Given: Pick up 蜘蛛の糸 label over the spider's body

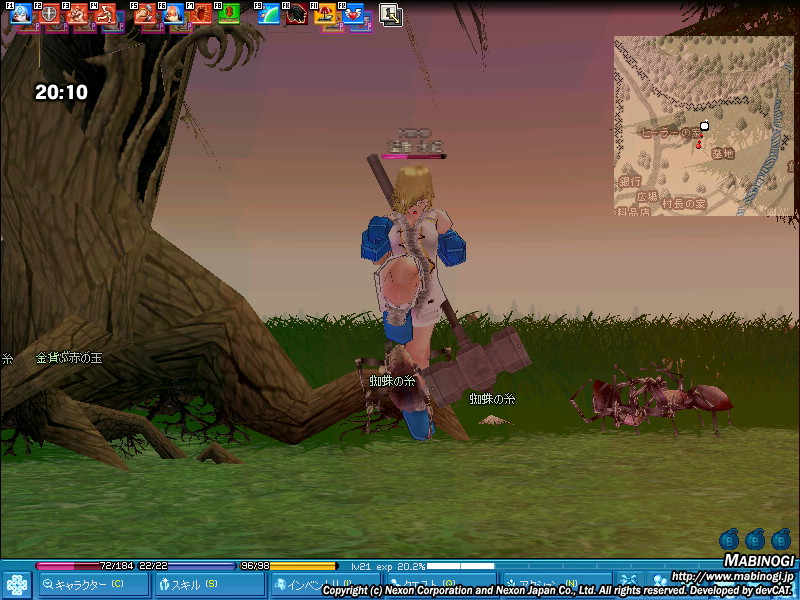Looking at the screenshot, I should click(x=392, y=381).
